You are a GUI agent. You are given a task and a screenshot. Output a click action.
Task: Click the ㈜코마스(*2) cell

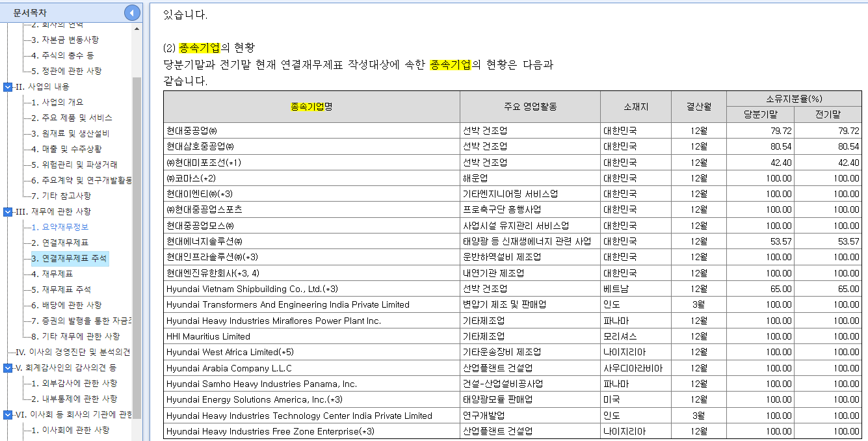[x=311, y=178]
